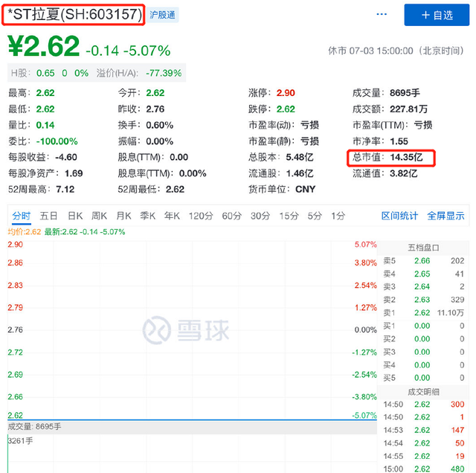Switch to 五日 chart tab

48,216
